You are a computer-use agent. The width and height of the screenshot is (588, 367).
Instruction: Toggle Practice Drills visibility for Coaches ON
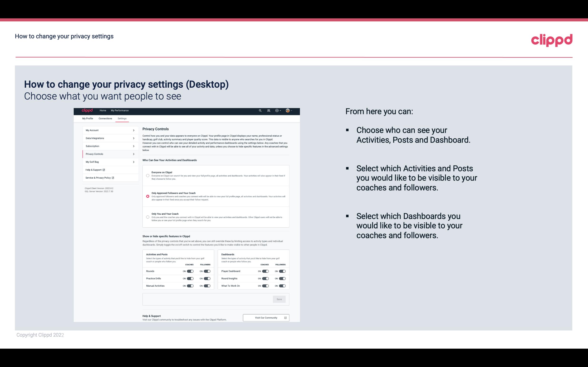coord(190,278)
